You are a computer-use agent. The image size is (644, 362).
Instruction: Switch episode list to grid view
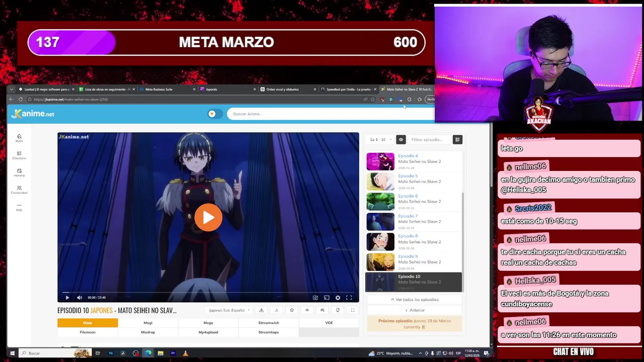tap(457, 140)
